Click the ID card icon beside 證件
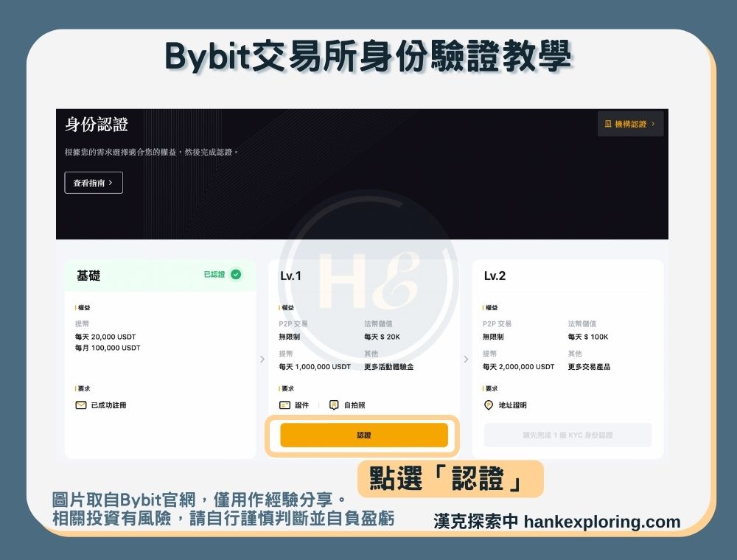737x560 pixels. [x=284, y=405]
